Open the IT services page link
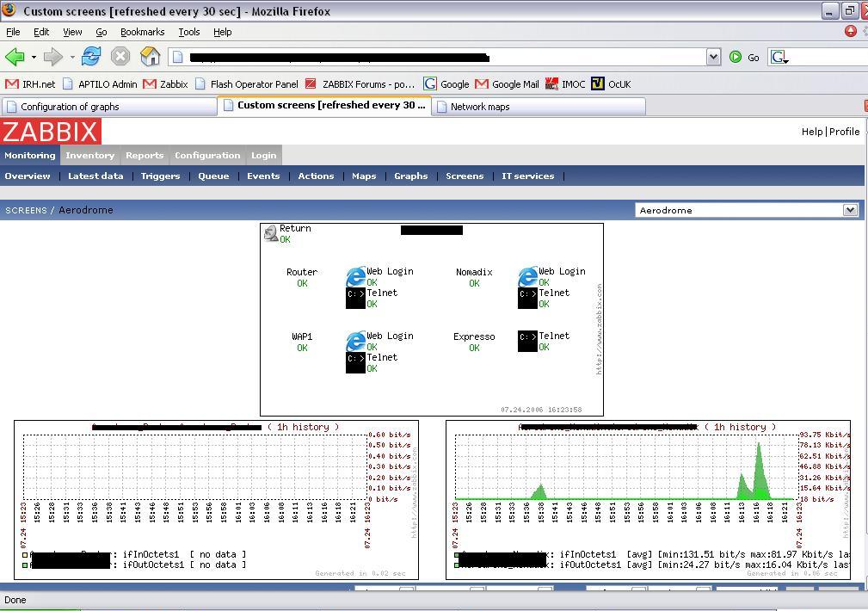 point(527,176)
